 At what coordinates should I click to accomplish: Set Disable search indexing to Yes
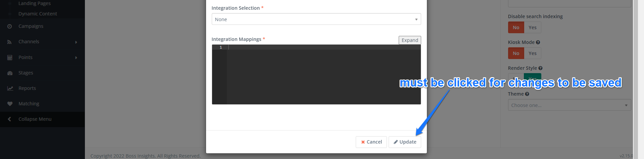(533, 28)
